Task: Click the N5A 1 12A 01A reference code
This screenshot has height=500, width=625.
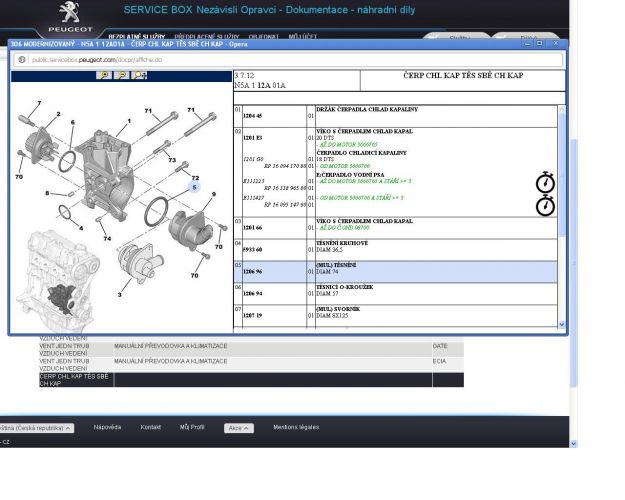Action: [260, 85]
